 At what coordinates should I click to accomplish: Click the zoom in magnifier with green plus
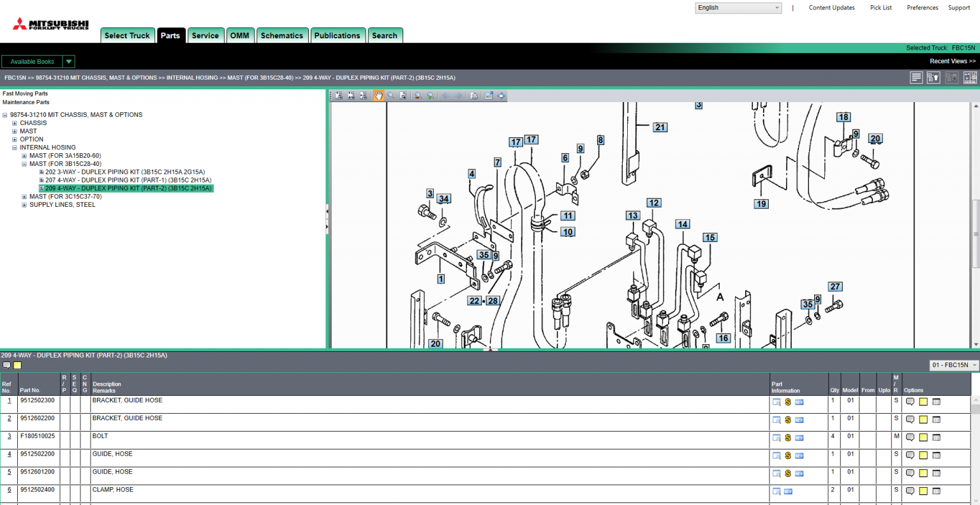click(431, 96)
